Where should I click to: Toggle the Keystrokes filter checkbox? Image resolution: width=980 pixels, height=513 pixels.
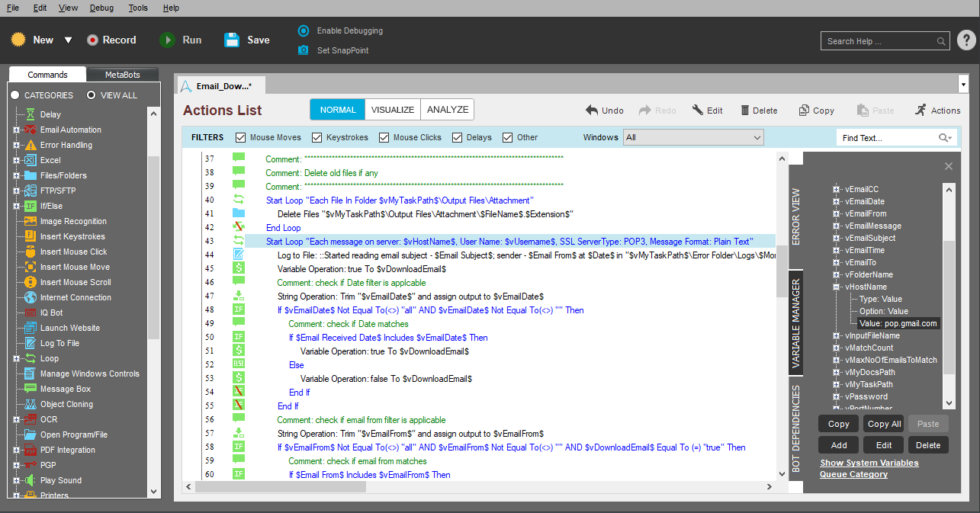[317, 138]
